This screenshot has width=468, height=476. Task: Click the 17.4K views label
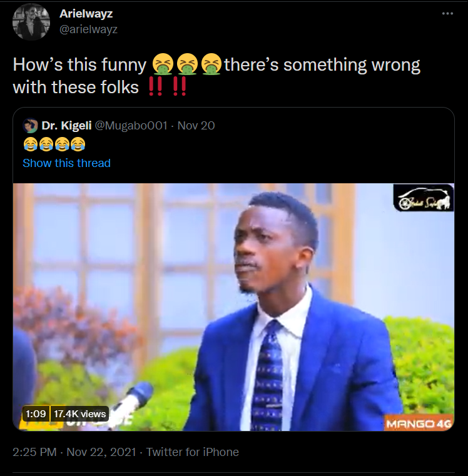click(x=79, y=413)
